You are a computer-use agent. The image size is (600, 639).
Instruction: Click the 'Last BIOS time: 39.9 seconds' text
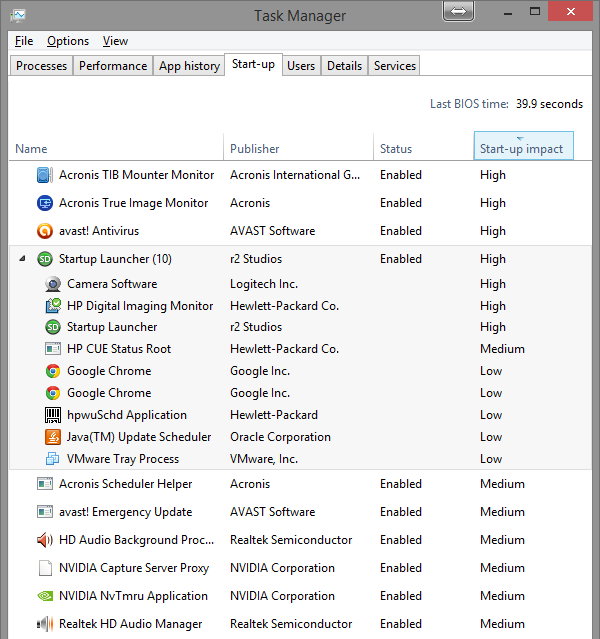pos(507,104)
